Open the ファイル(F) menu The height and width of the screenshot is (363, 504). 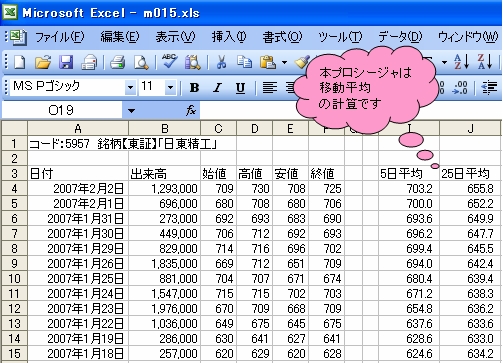(x=60, y=37)
